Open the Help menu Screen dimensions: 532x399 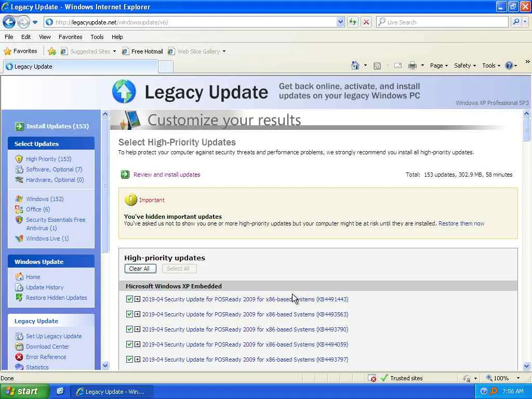click(117, 37)
